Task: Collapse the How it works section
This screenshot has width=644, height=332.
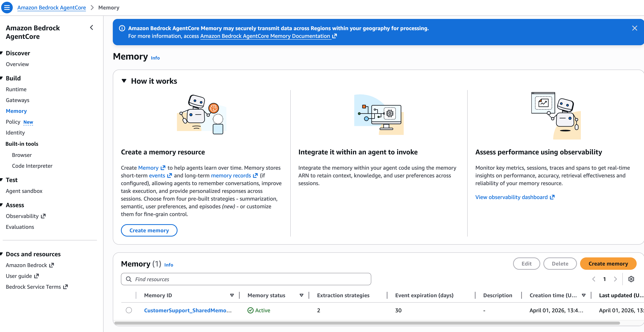Action: click(124, 81)
